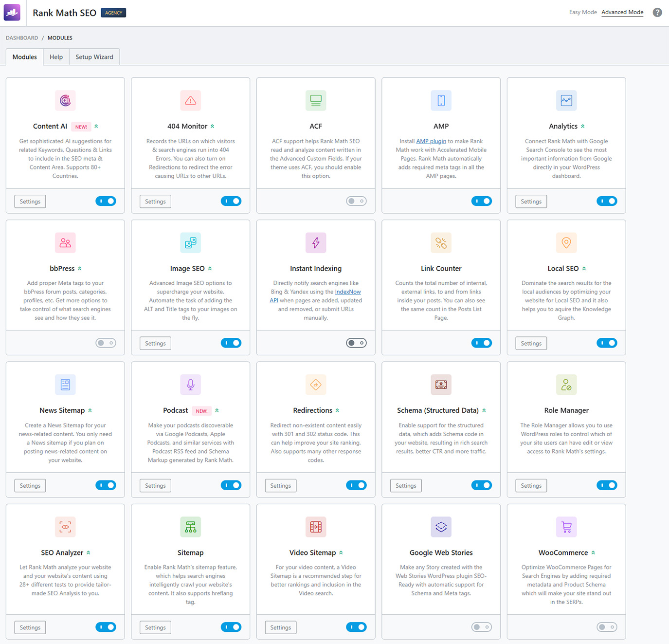Disable the Sitemap module toggle
Image resolution: width=669 pixels, height=644 pixels.
pyautogui.click(x=231, y=627)
